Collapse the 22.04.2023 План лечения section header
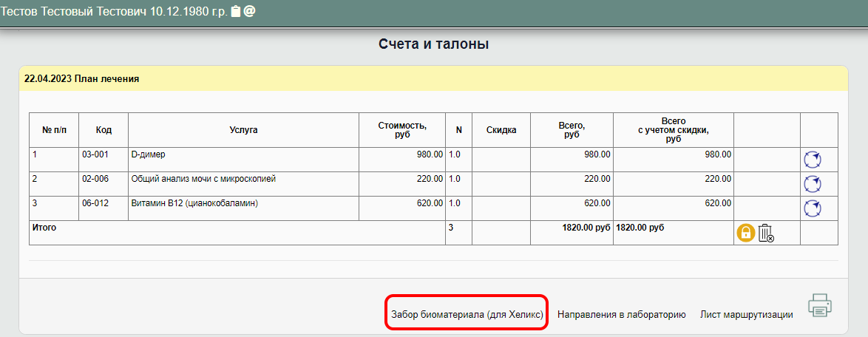868x337 pixels. coord(81,78)
